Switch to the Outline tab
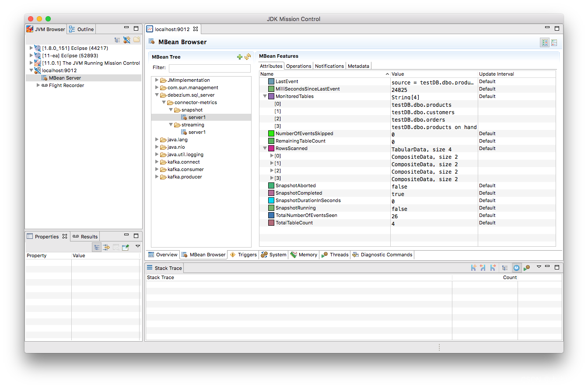Image resolution: width=588 pixels, height=388 pixels. coord(81,29)
